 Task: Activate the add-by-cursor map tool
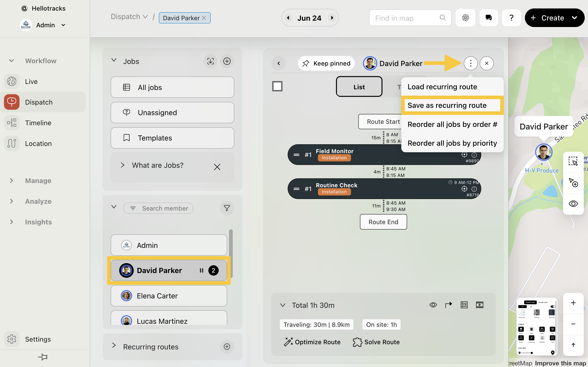point(573,183)
